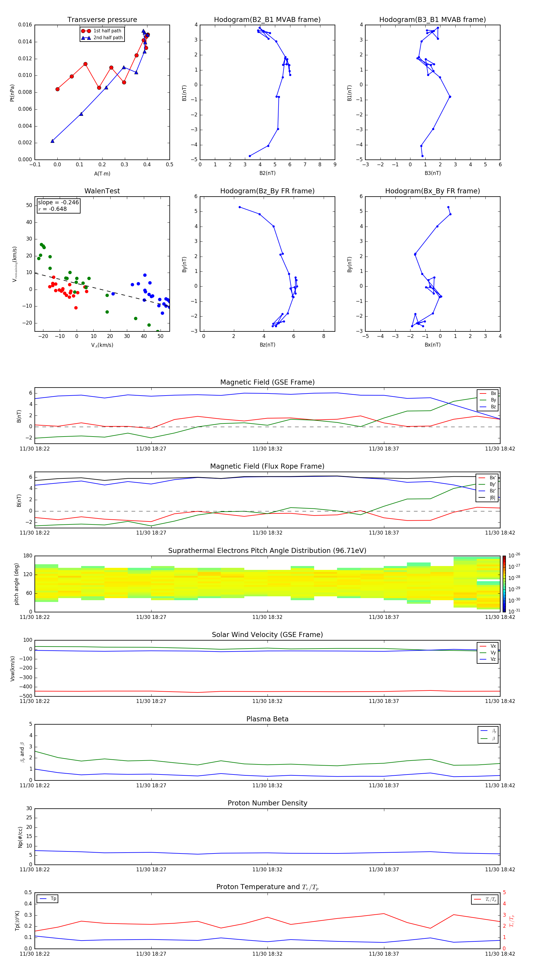Click the 'B2(nT)' axis label
The height and width of the screenshot is (980, 535).
(267, 173)
